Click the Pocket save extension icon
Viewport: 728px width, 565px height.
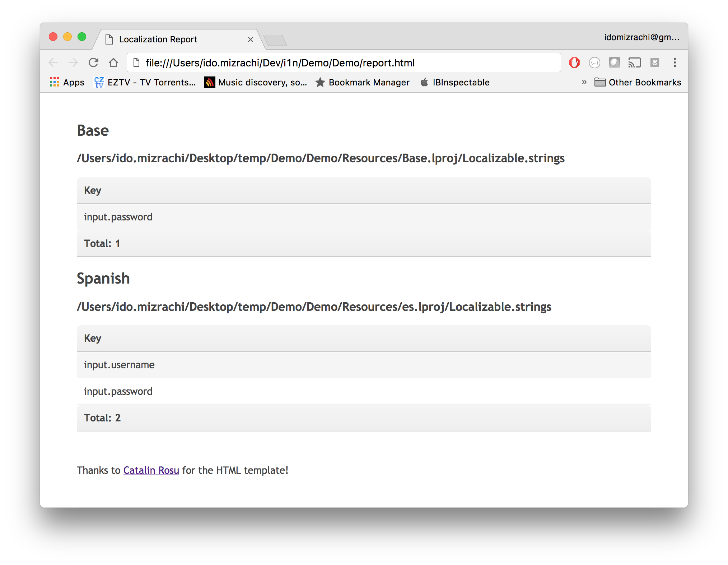point(655,63)
